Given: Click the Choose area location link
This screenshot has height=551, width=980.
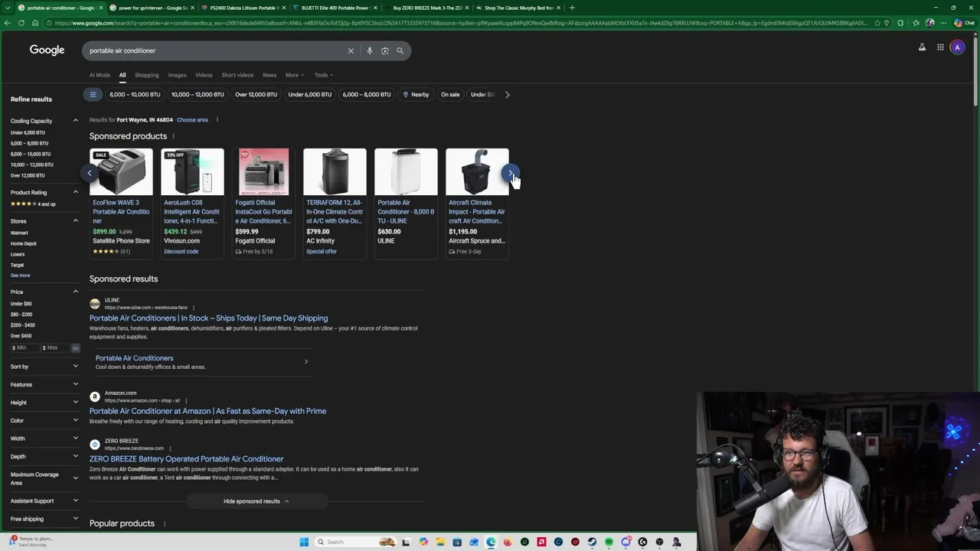Looking at the screenshot, I should (x=192, y=120).
